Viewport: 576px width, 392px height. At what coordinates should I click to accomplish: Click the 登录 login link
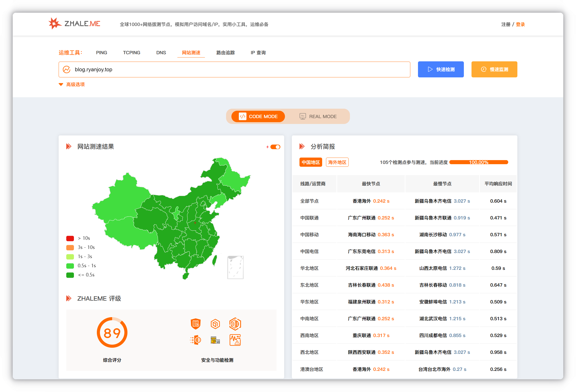tap(520, 24)
